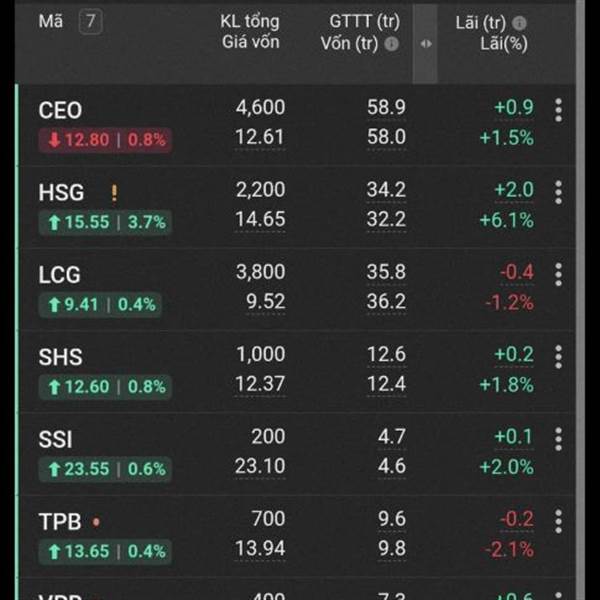600x600 pixels.
Task: Click the info icon beside Lãi (tr)
Action: click(519, 23)
